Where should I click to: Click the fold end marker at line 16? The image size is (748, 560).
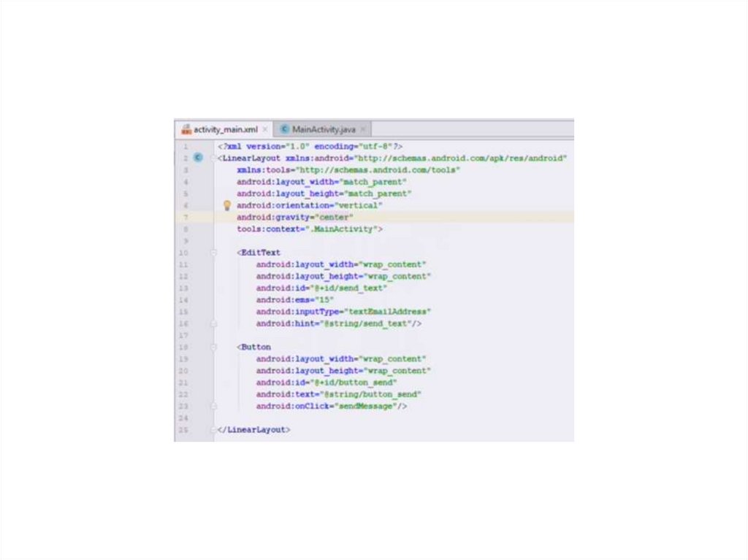point(214,323)
